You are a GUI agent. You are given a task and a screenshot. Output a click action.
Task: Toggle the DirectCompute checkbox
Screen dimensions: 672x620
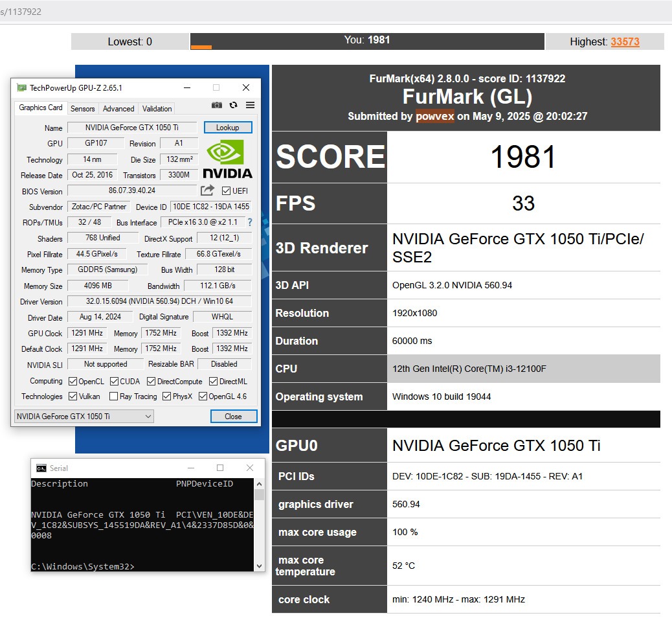tap(151, 381)
